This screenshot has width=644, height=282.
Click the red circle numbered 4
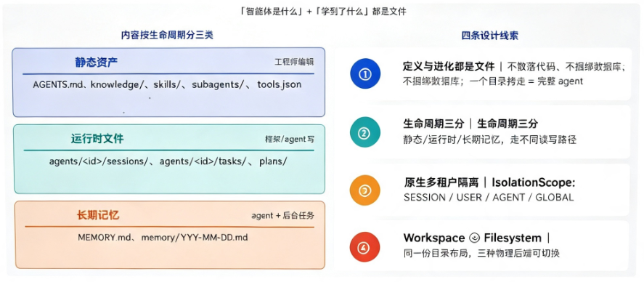365,247
